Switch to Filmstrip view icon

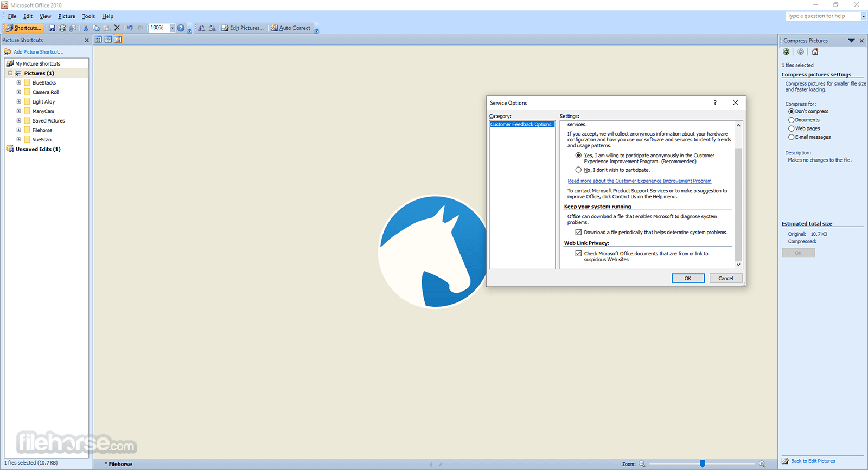(x=108, y=40)
